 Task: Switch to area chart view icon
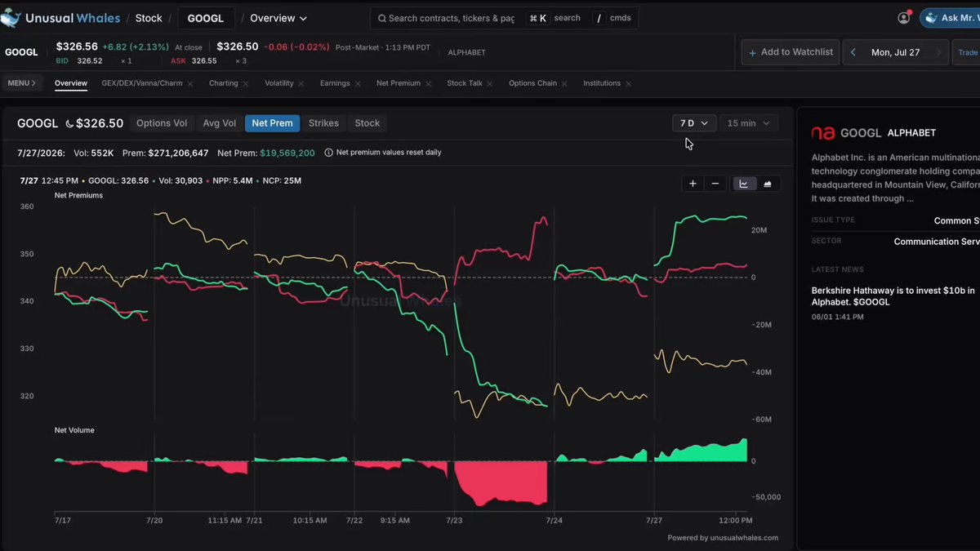pos(768,184)
